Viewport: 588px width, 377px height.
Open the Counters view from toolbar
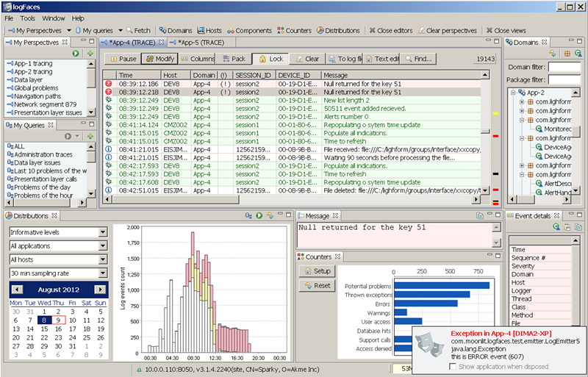(294, 31)
